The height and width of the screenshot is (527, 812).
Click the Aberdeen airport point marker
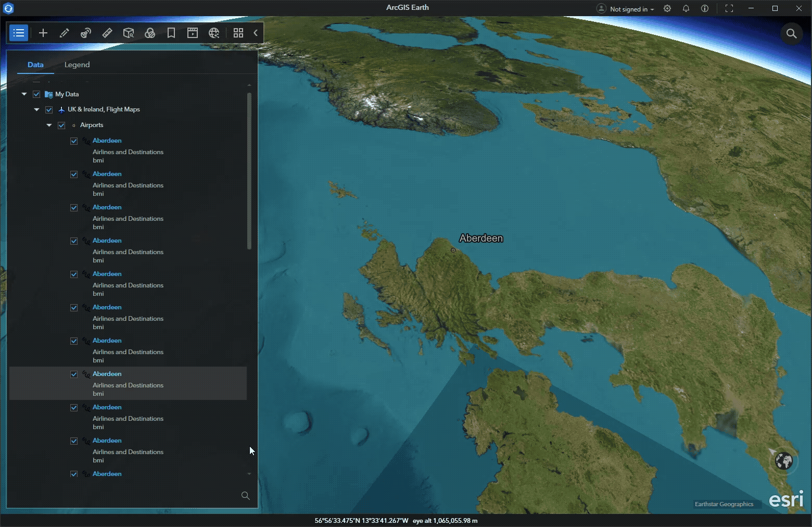(x=453, y=250)
